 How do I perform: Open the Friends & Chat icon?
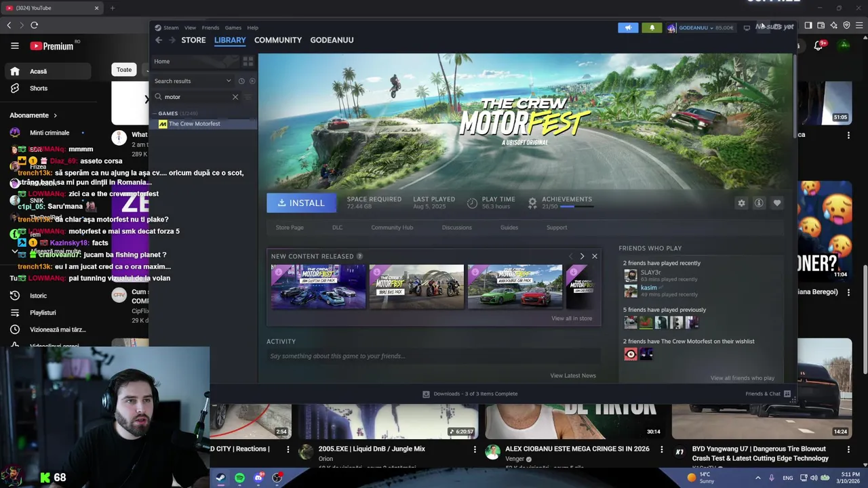[787, 394]
